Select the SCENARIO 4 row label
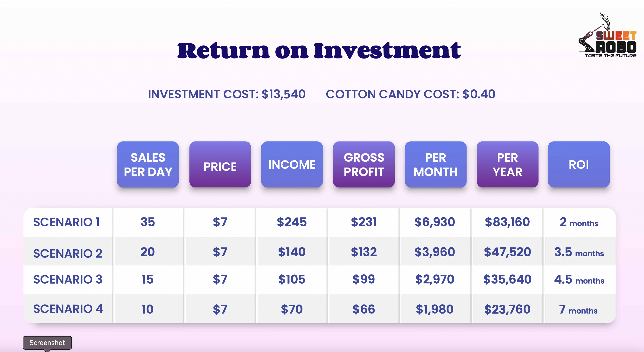This screenshot has width=644, height=352. (68, 309)
